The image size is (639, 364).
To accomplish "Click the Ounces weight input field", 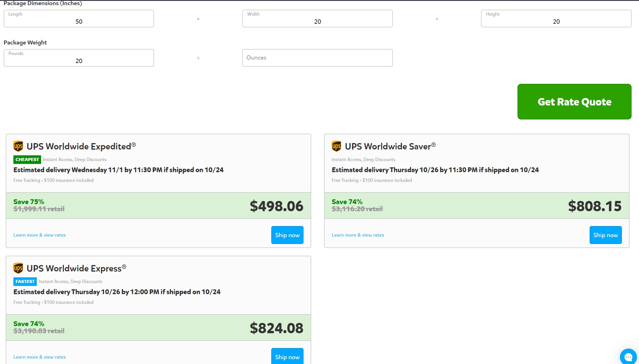I will pos(318,58).
